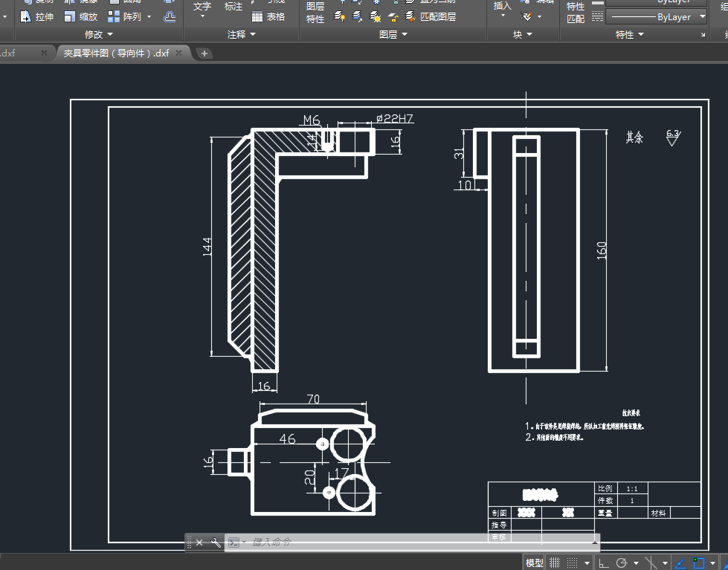This screenshot has height=570, width=728.
Task: Open recent commands prompt icon
Action: coord(236,543)
